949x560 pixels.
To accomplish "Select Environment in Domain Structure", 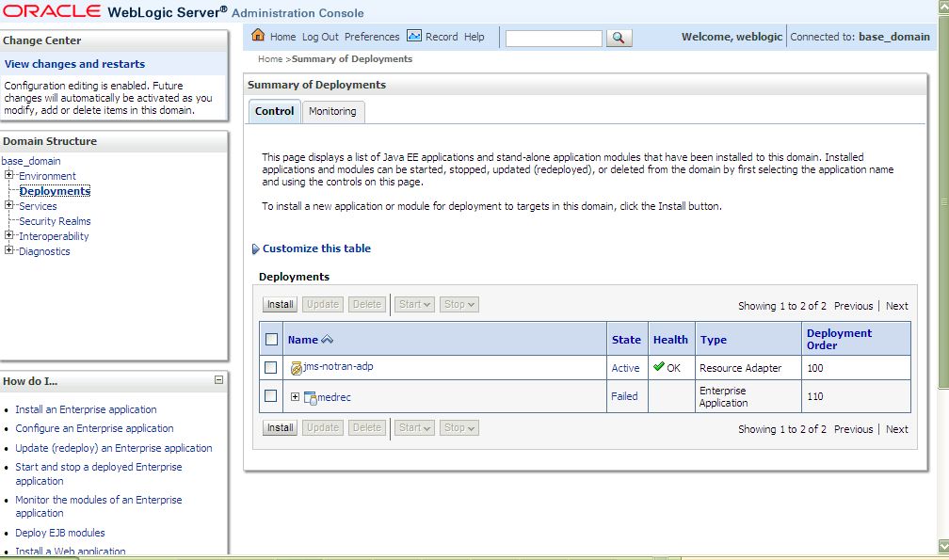I will (47, 176).
